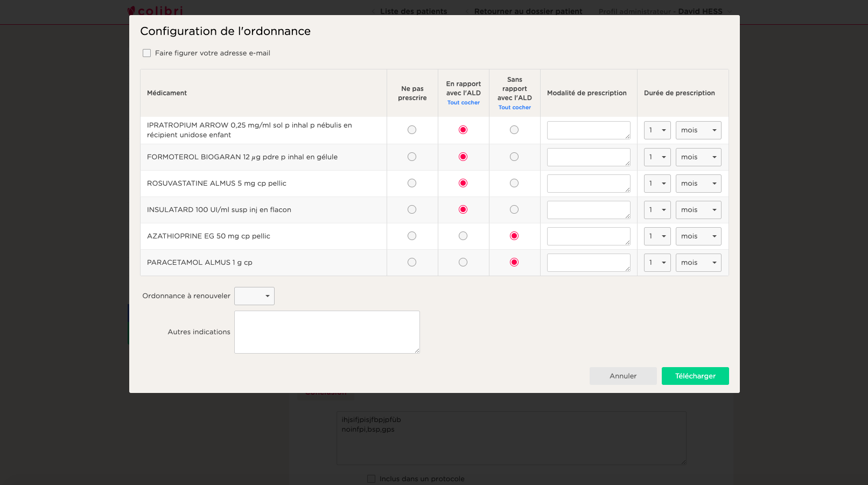Click "Tout cocher" under "En rapport avec l'ALD"
The image size is (868, 485).
click(463, 102)
